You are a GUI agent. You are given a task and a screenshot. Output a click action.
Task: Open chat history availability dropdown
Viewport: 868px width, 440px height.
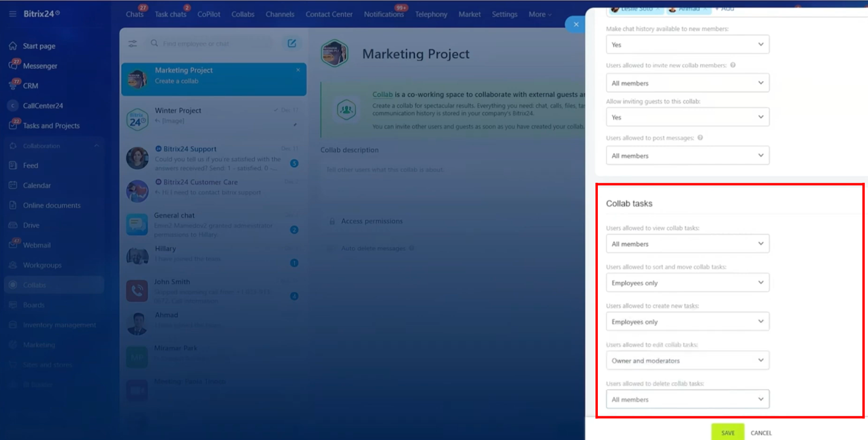point(687,45)
